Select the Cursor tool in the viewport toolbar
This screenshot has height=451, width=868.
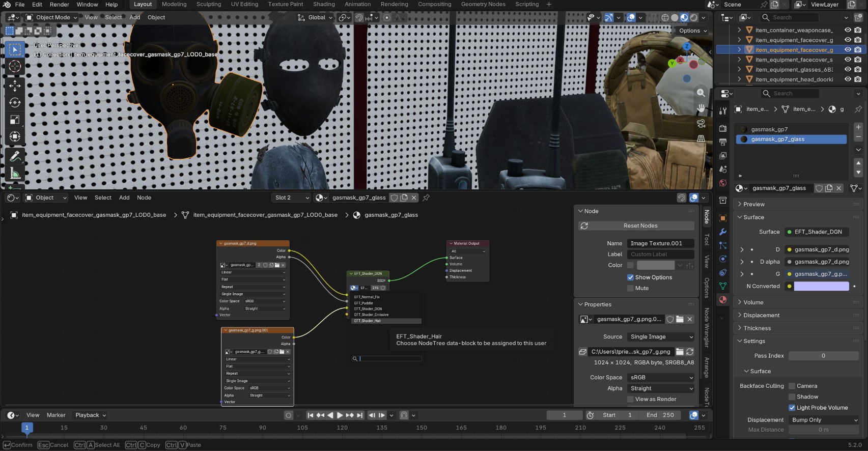pos(15,66)
